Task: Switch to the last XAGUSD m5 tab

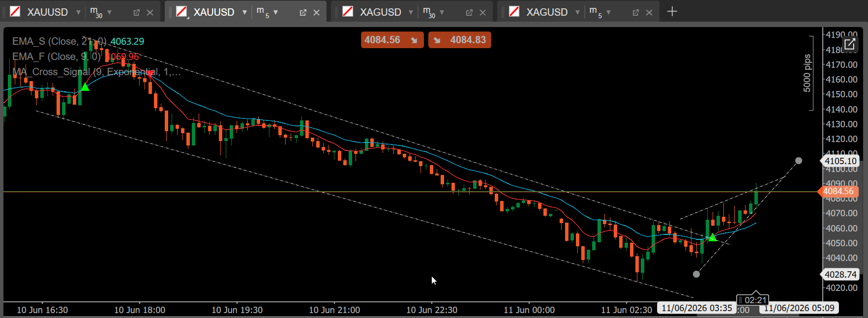Action: [x=547, y=12]
